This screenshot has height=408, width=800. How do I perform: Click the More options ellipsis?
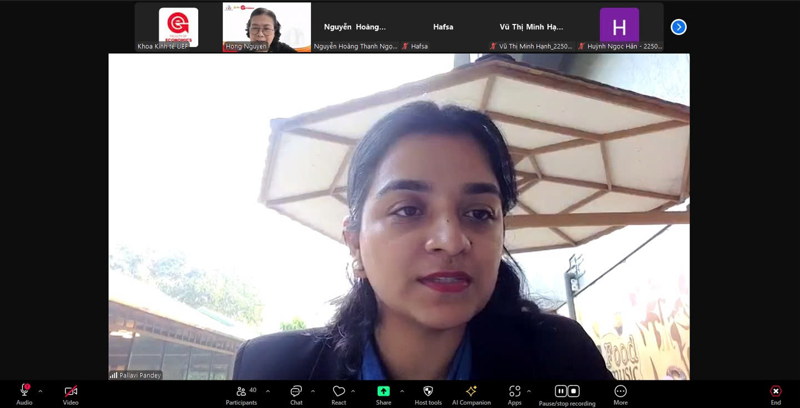[x=620, y=391]
